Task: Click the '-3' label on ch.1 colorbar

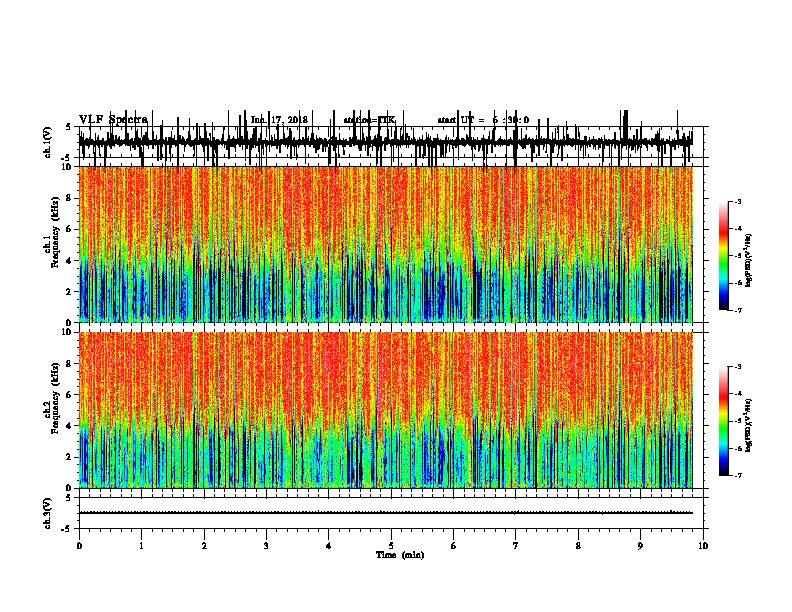Action: [738, 202]
